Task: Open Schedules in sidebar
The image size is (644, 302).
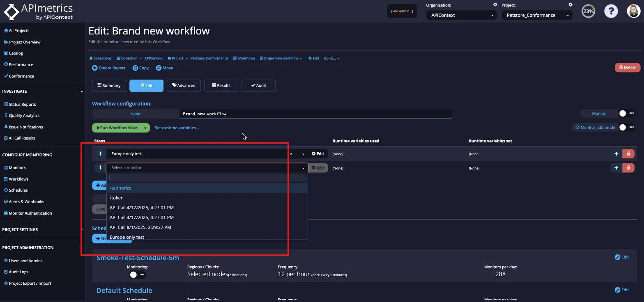Action: 16,190
